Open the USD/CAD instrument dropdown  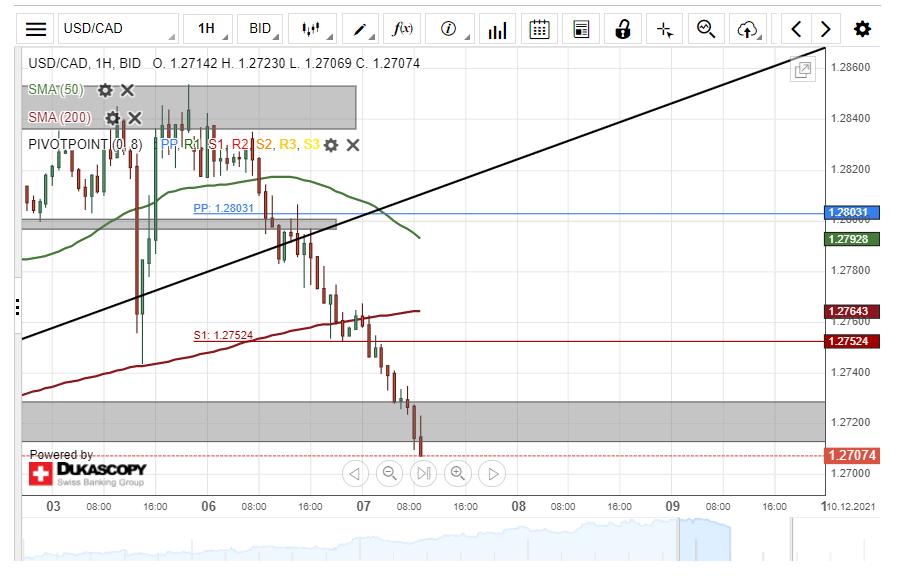[x=118, y=29]
